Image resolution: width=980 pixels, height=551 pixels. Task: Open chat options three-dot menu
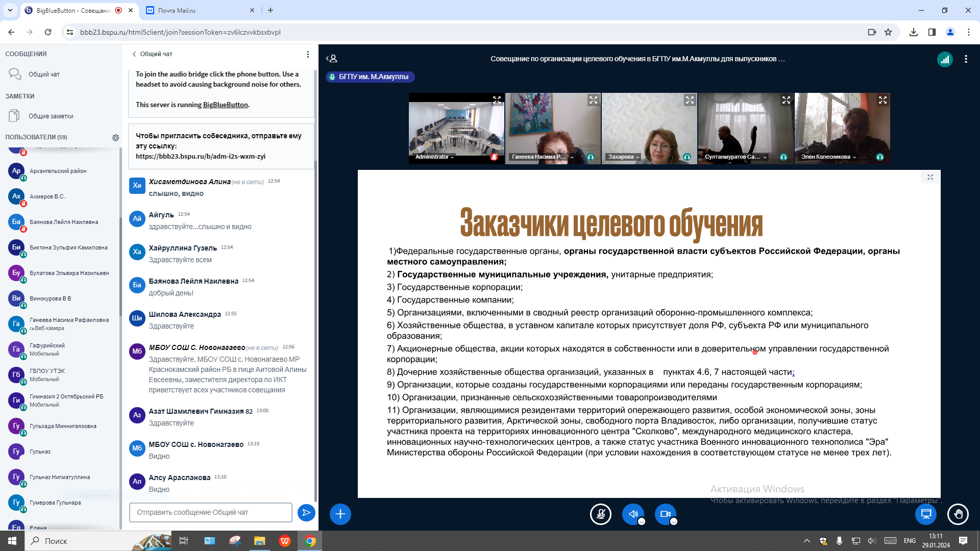(x=307, y=54)
